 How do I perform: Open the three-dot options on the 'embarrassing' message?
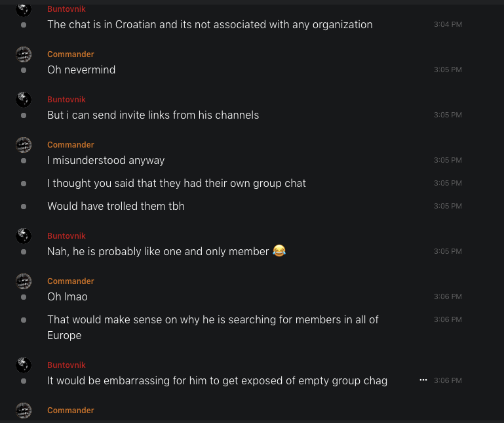pos(423,380)
